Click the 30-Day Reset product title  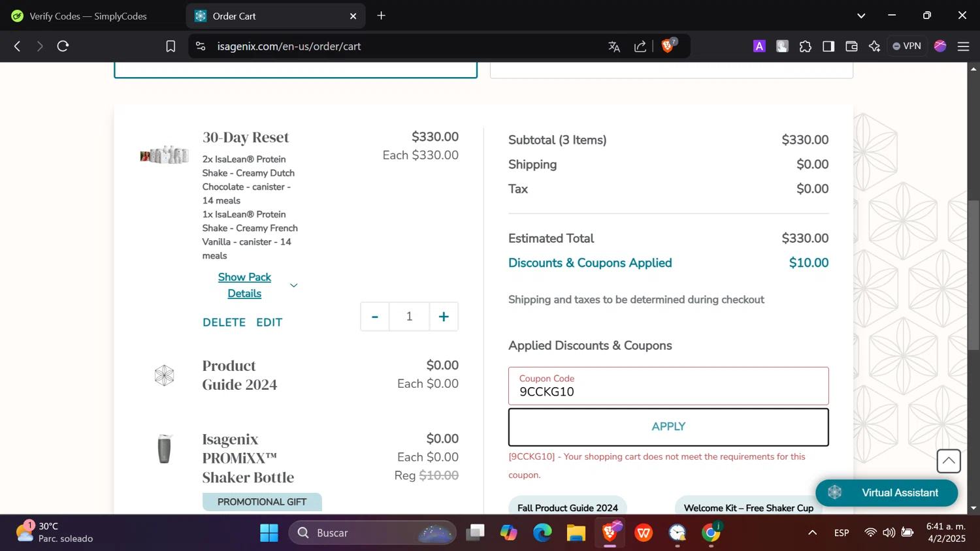pyautogui.click(x=246, y=137)
